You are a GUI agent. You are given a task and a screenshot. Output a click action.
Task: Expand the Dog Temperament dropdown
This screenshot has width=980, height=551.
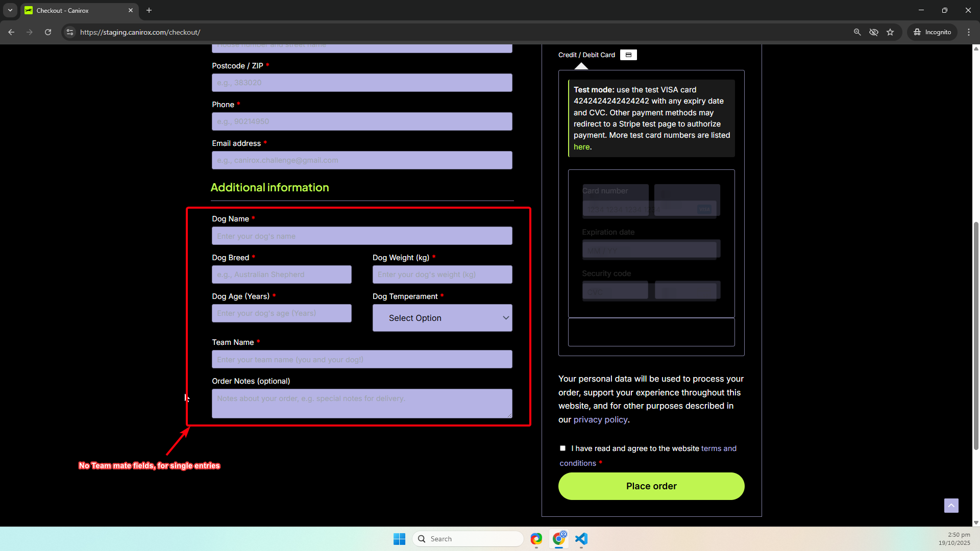[x=442, y=318]
